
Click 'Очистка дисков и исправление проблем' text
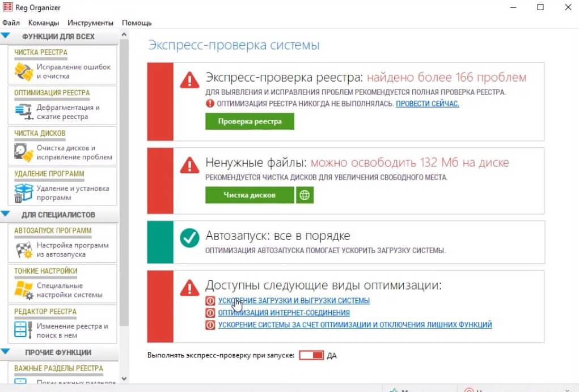pos(74,153)
